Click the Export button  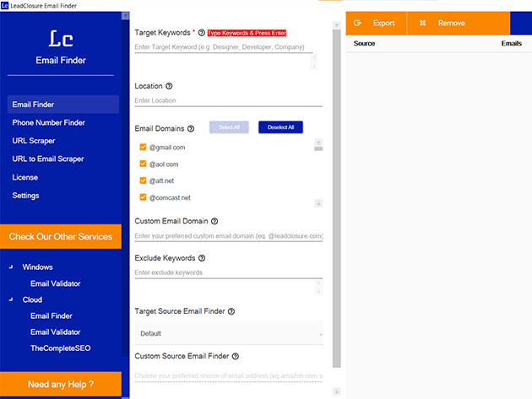376,24
